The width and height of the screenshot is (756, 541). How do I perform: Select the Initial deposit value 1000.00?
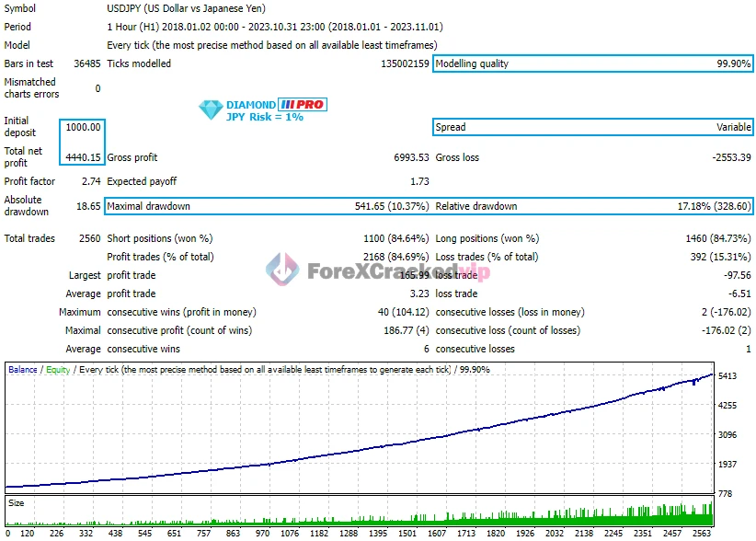click(x=83, y=127)
